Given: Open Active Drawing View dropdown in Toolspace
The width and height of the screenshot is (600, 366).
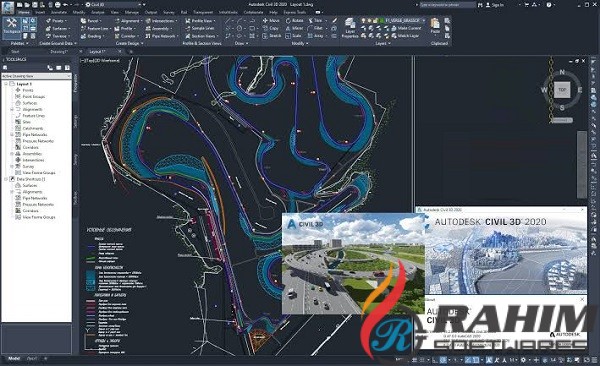Looking at the screenshot, I should (36, 76).
